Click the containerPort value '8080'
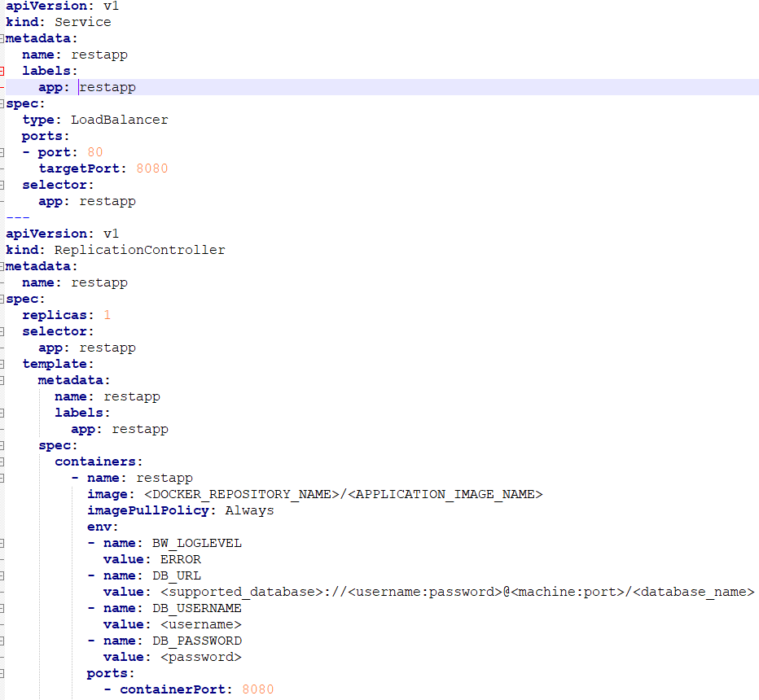The width and height of the screenshot is (759, 700). coord(258,690)
